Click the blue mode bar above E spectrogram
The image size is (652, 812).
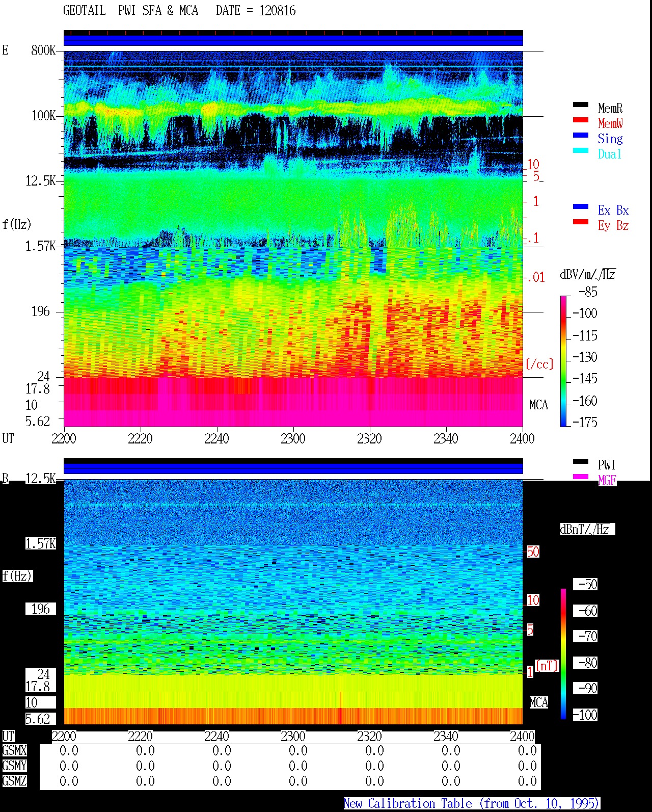click(x=293, y=40)
